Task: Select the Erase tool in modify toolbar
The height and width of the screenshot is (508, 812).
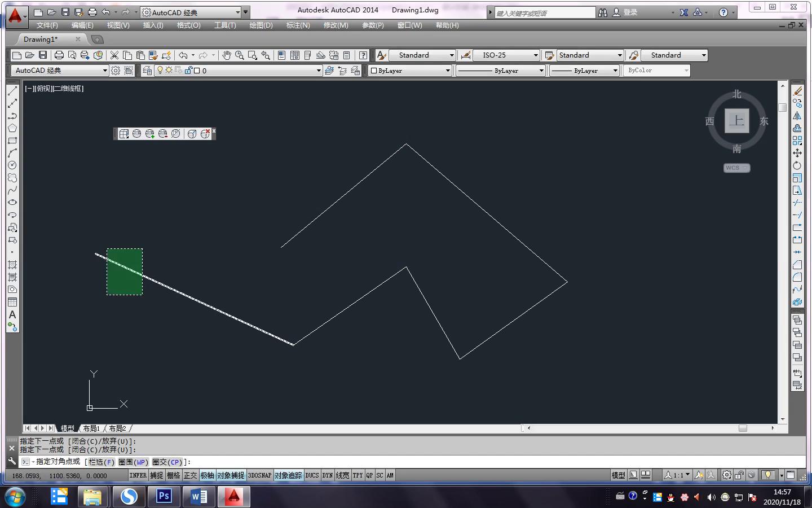Action: click(797, 91)
